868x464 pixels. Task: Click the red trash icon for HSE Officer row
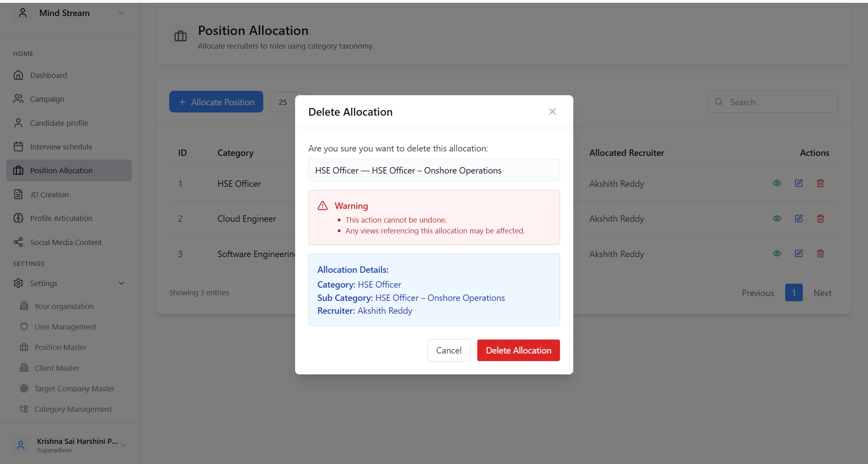point(820,183)
